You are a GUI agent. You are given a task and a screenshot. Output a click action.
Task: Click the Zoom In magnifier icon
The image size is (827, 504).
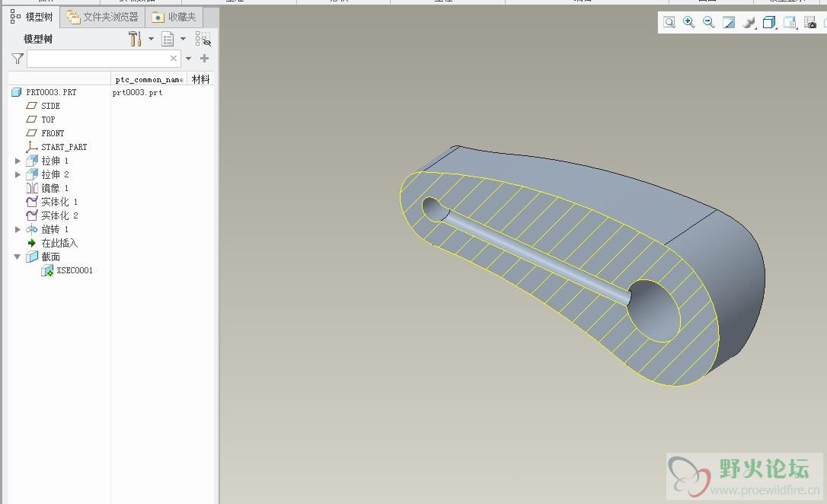(x=688, y=22)
